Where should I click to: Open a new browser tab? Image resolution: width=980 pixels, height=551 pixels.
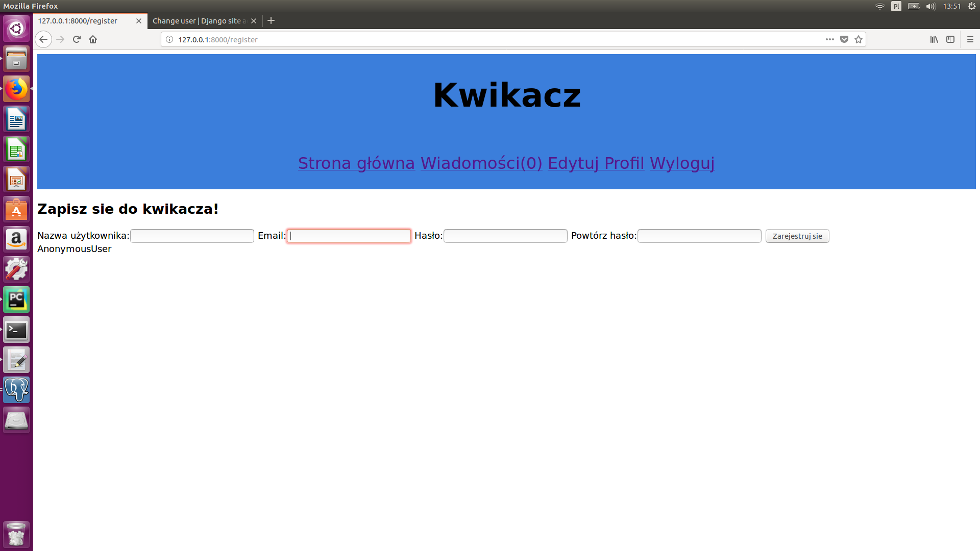271,20
